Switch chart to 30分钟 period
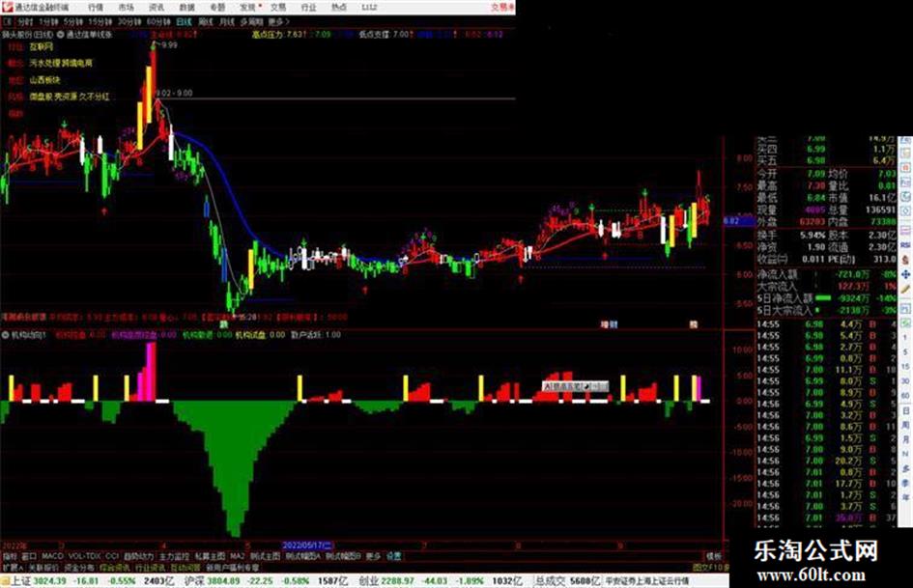The height and width of the screenshot is (588, 913). 129,22
